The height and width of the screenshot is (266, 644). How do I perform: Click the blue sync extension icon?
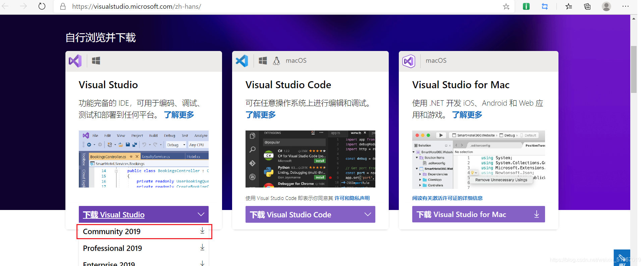click(x=545, y=6)
